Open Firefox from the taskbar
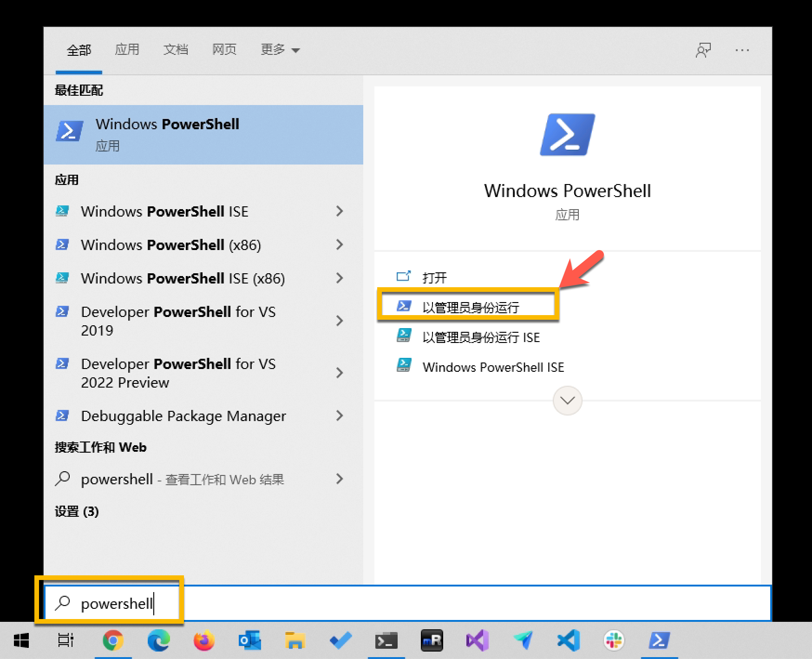 204,641
